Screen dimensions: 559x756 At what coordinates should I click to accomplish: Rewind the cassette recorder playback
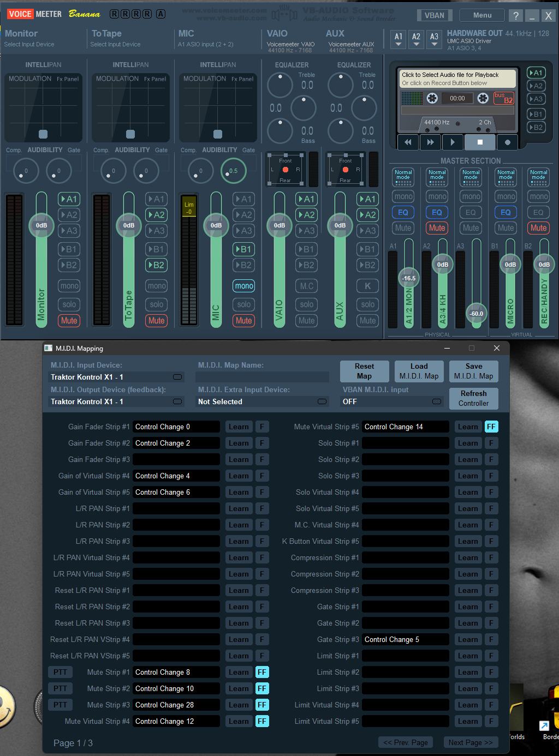(408, 142)
